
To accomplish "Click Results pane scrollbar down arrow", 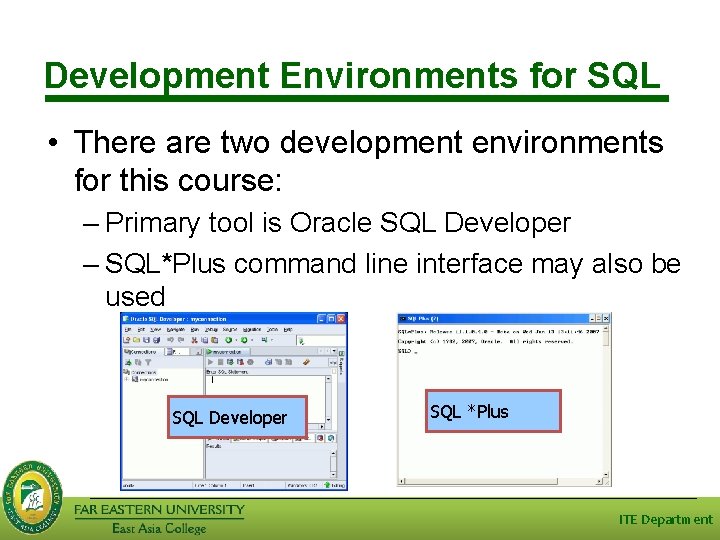I will coord(333,474).
